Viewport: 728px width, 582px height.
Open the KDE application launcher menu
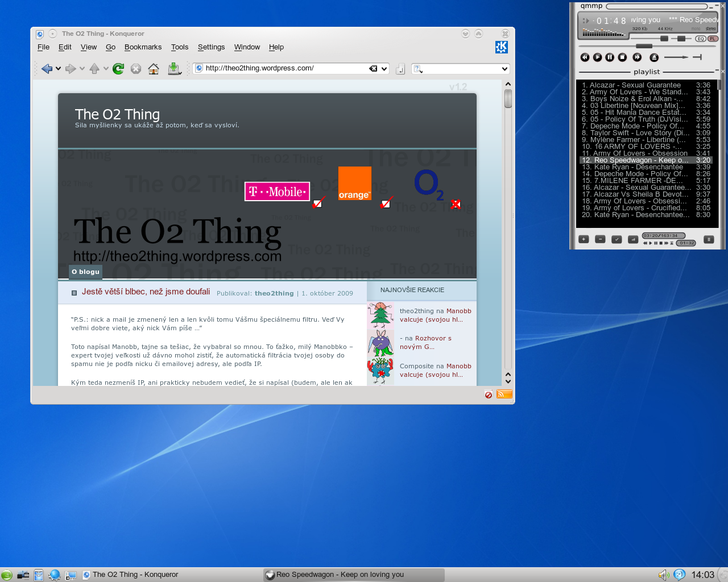coord(6,575)
